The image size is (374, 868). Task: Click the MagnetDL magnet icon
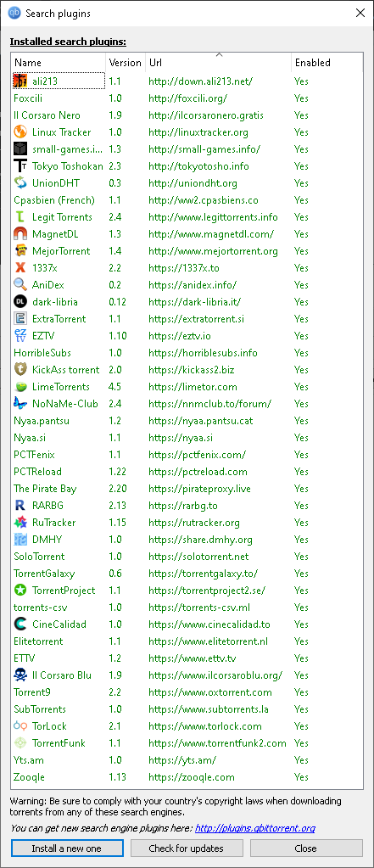[x=20, y=234]
